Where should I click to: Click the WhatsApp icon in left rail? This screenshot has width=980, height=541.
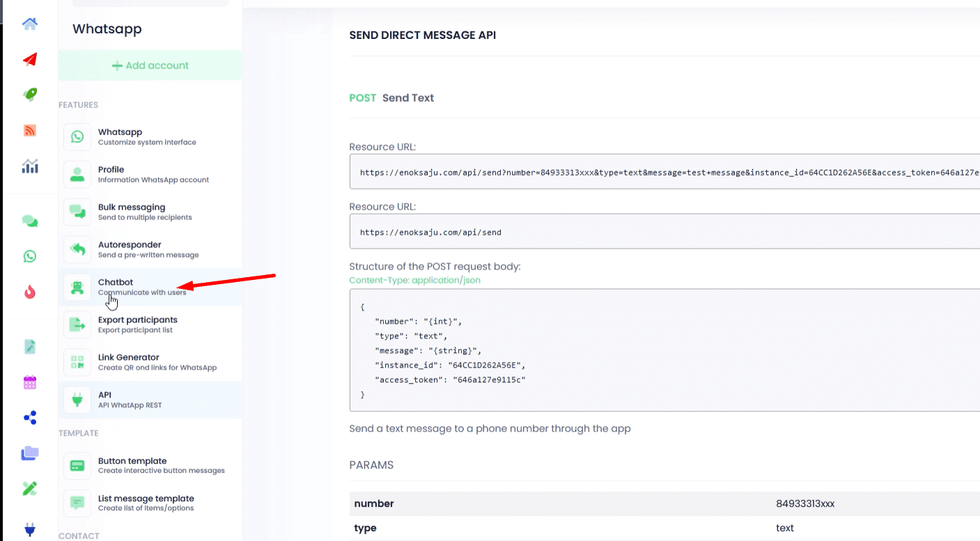click(30, 256)
